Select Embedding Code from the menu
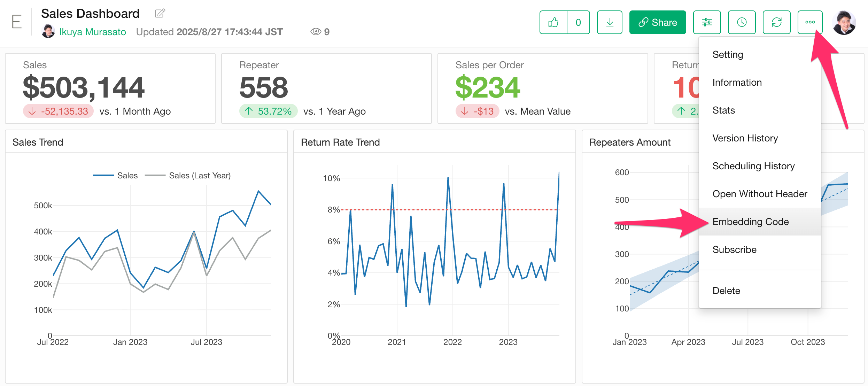Viewport: 868px width, 386px height. [750, 222]
